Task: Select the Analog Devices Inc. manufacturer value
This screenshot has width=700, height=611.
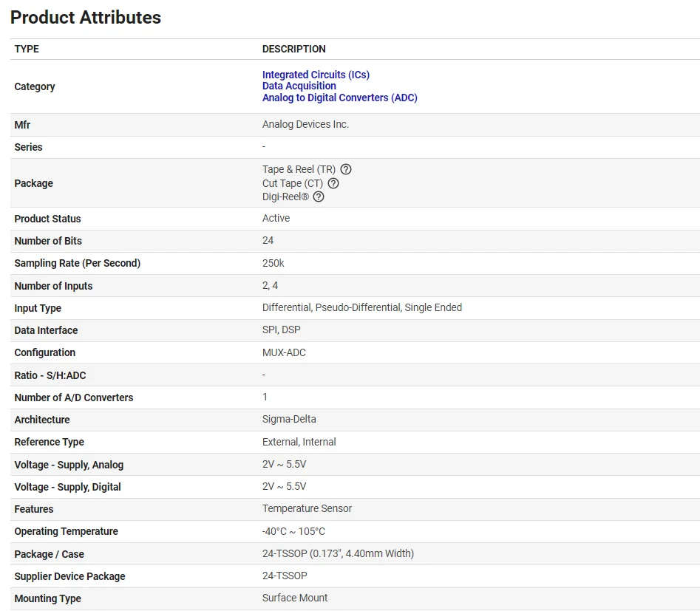Action: click(305, 124)
